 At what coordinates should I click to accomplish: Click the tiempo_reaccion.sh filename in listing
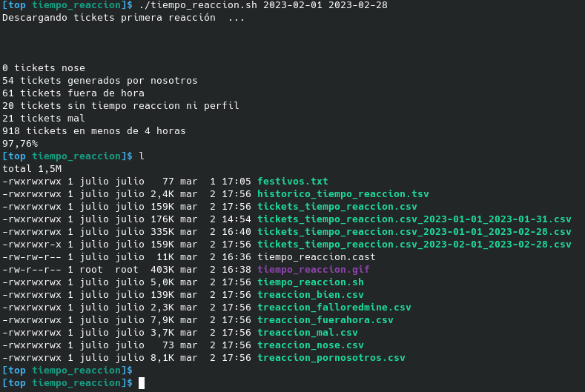[310, 282]
